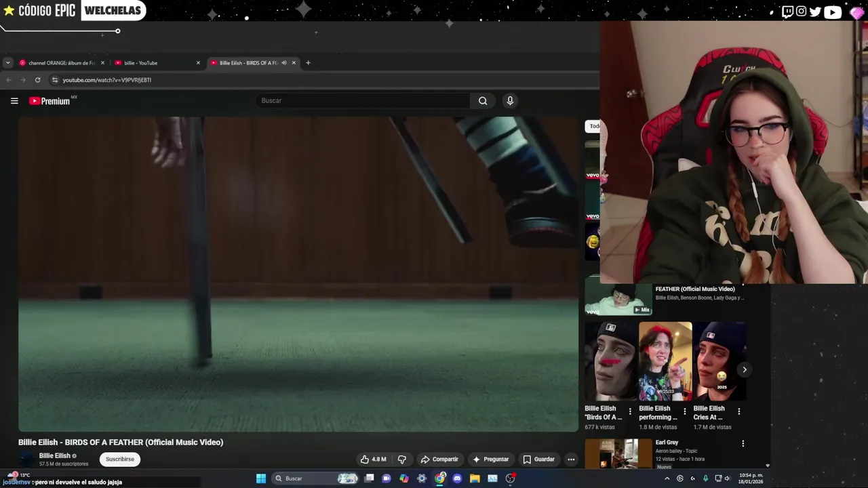Open options for Birds Of A short
Viewport: 868px width, 488px height.
(x=630, y=411)
